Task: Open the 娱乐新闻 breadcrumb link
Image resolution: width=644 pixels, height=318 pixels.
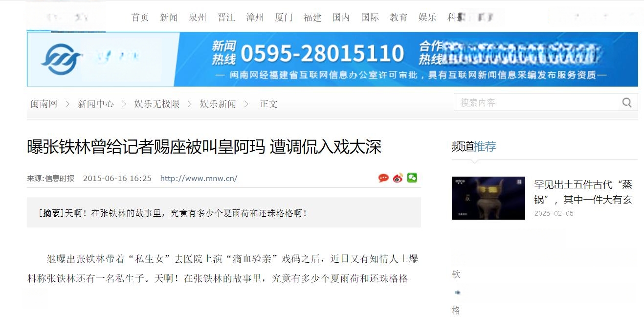Action: [x=218, y=104]
